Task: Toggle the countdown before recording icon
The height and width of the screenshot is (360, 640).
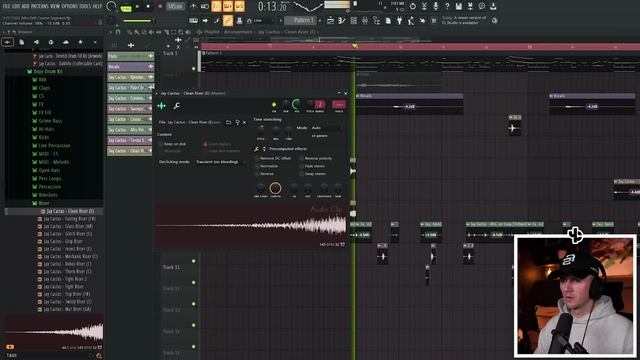Action: [216, 6]
